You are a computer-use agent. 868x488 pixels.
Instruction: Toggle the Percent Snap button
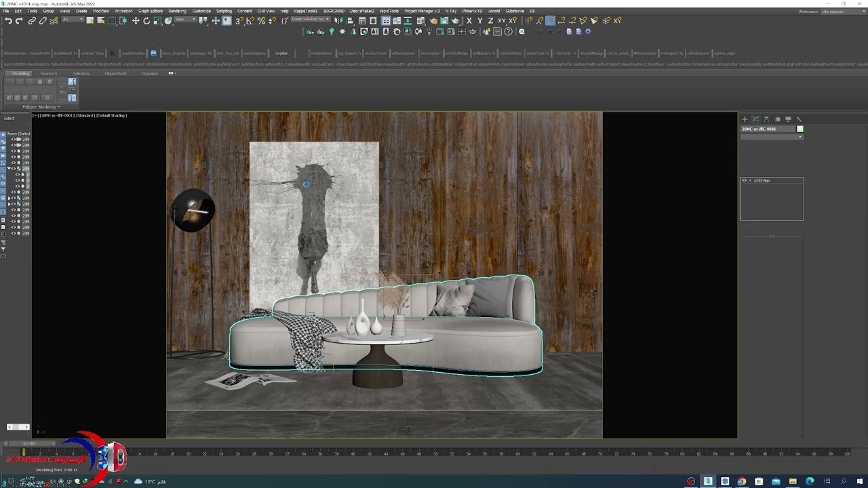[261, 20]
